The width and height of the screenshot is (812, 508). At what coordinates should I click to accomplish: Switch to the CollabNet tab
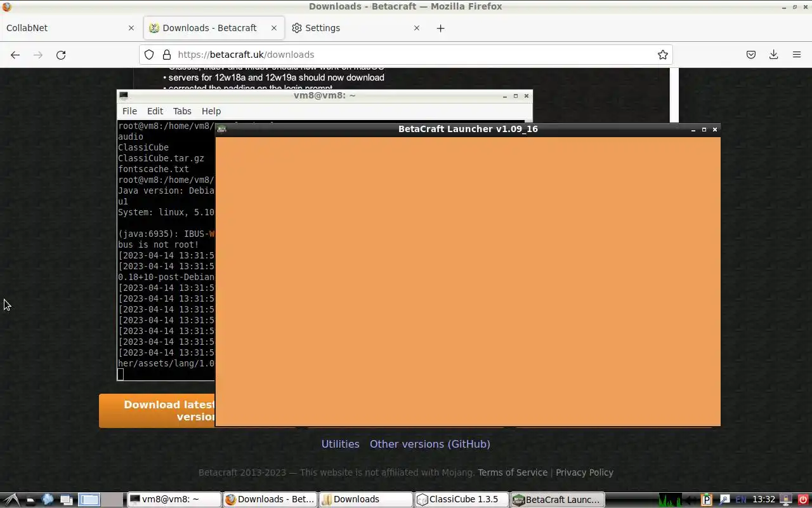(x=71, y=28)
